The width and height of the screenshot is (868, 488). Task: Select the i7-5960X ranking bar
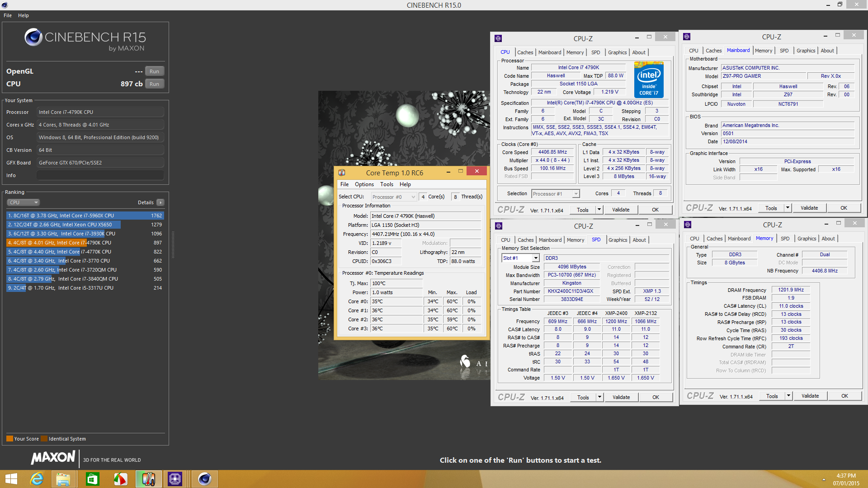point(85,216)
